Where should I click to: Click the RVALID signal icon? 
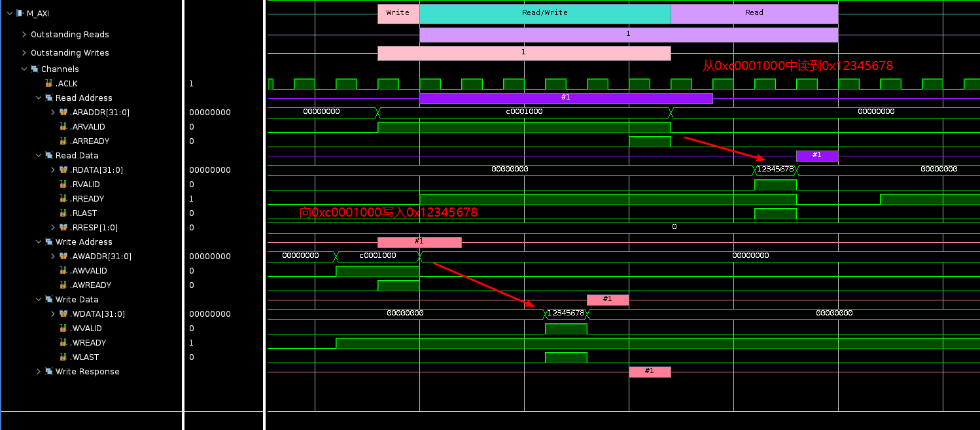pyautogui.click(x=63, y=184)
